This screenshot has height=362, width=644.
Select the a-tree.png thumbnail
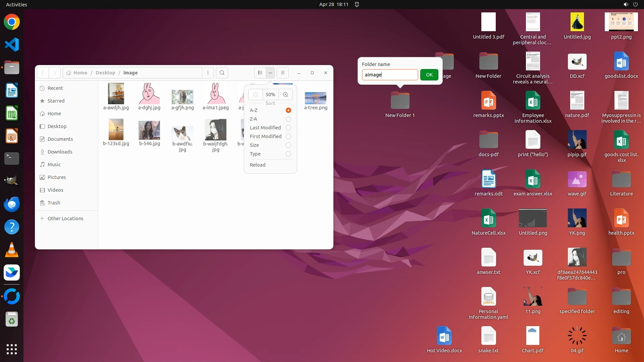click(315, 98)
